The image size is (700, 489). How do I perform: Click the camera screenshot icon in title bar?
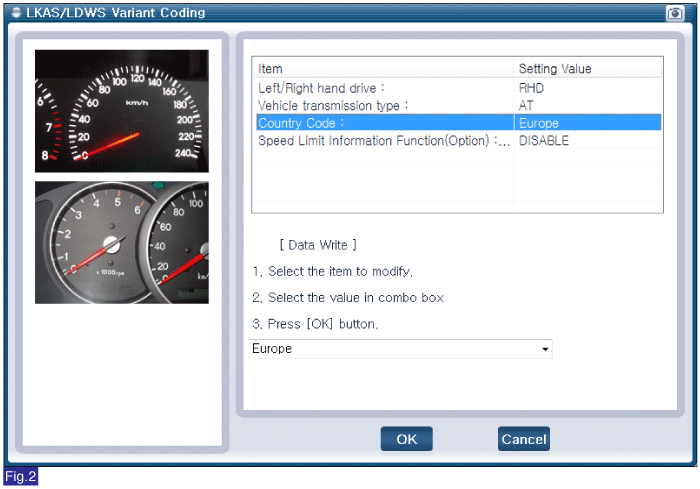coord(675,13)
